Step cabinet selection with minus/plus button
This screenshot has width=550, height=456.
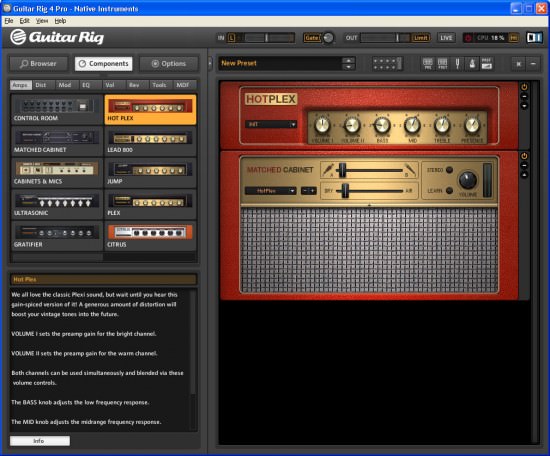[x=309, y=190]
